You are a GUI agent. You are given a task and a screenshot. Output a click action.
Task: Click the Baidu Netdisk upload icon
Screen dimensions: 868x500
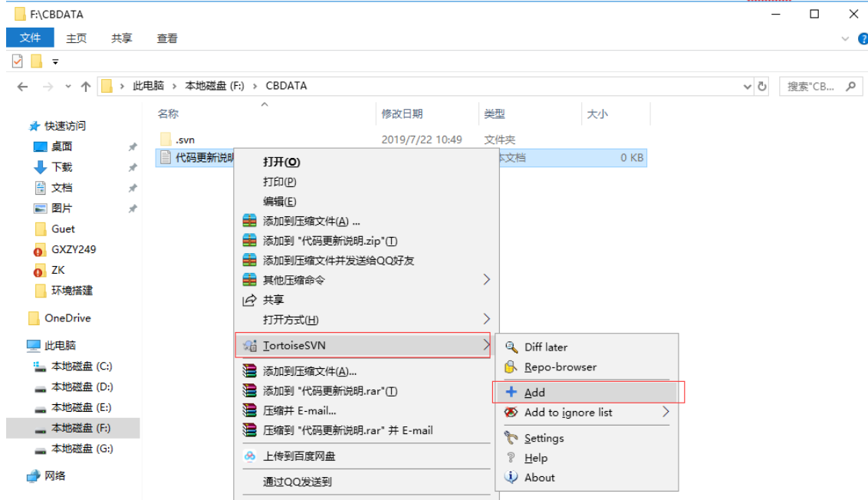250,456
